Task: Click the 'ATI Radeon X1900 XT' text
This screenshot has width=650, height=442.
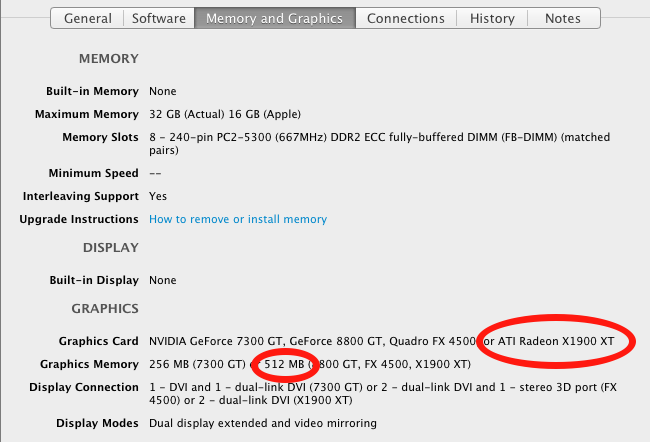Action: (x=556, y=341)
